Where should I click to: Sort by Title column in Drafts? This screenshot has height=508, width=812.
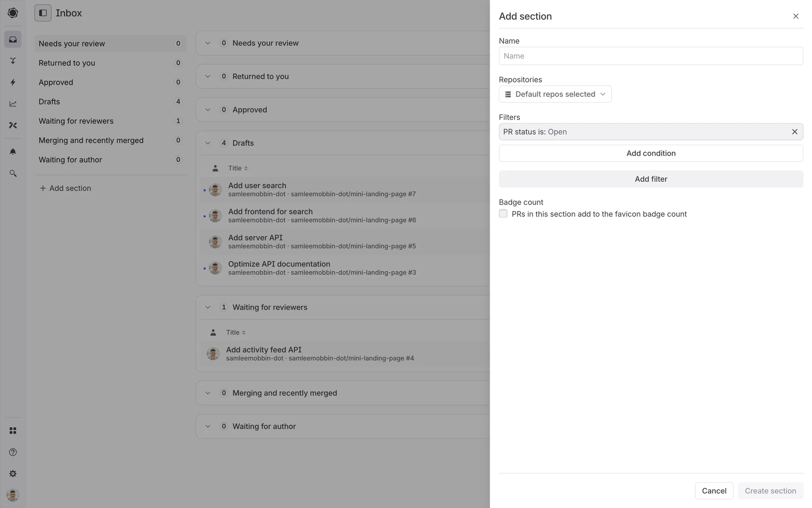click(x=238, y=168)
